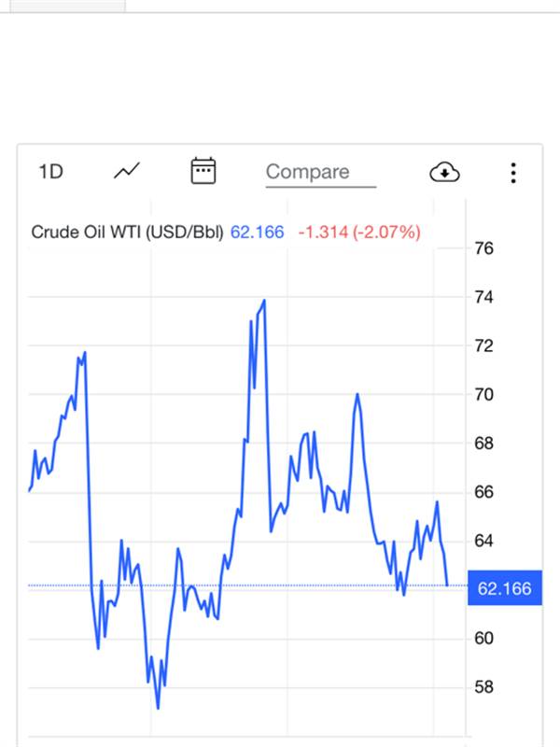Click the last data point of line

pyautogui.click(x=447, y=585)
